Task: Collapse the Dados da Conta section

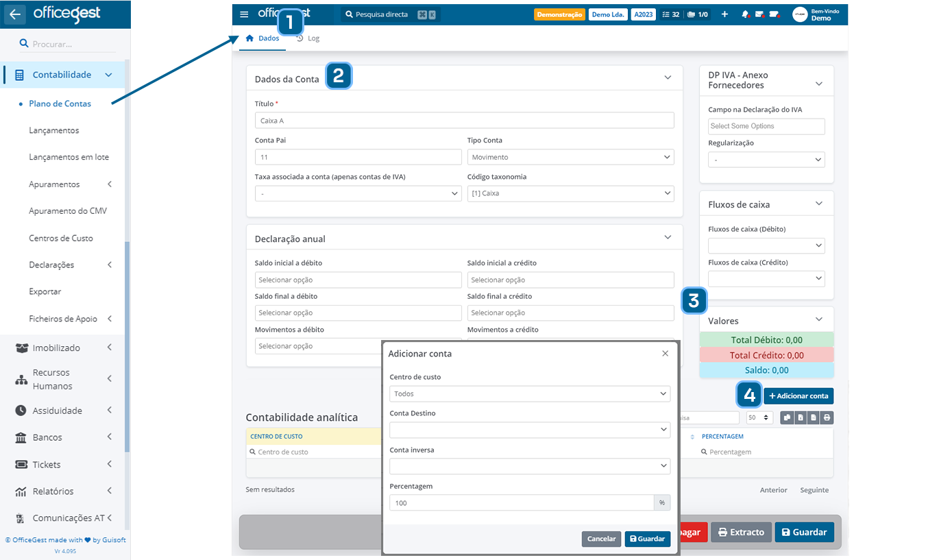Action: click(668, 77)
